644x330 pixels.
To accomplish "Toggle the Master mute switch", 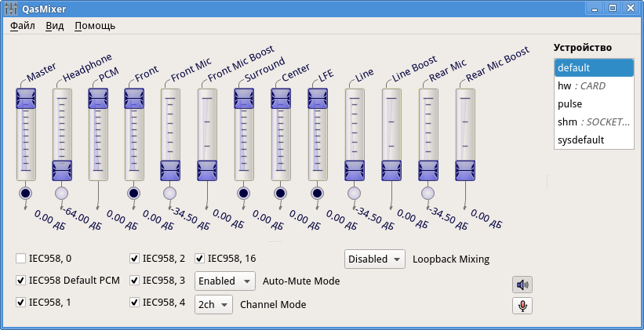I will [25, 194].
